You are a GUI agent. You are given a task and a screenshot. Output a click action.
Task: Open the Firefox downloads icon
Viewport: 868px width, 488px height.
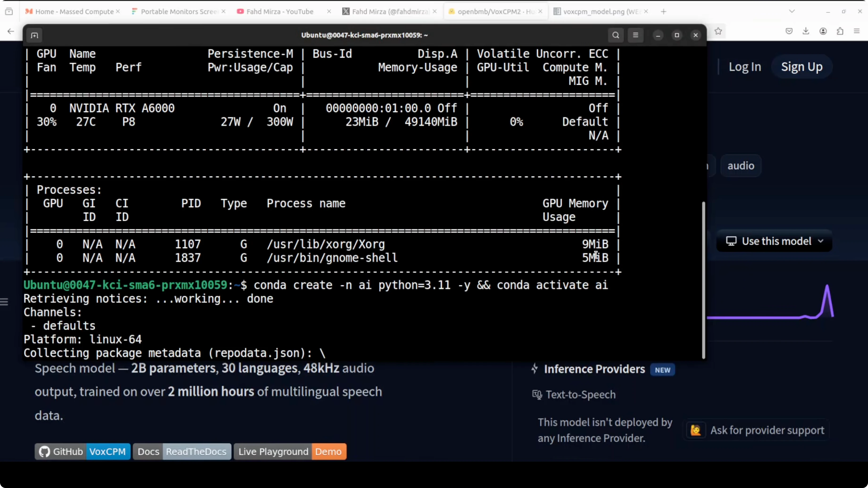tap(806, 31)
